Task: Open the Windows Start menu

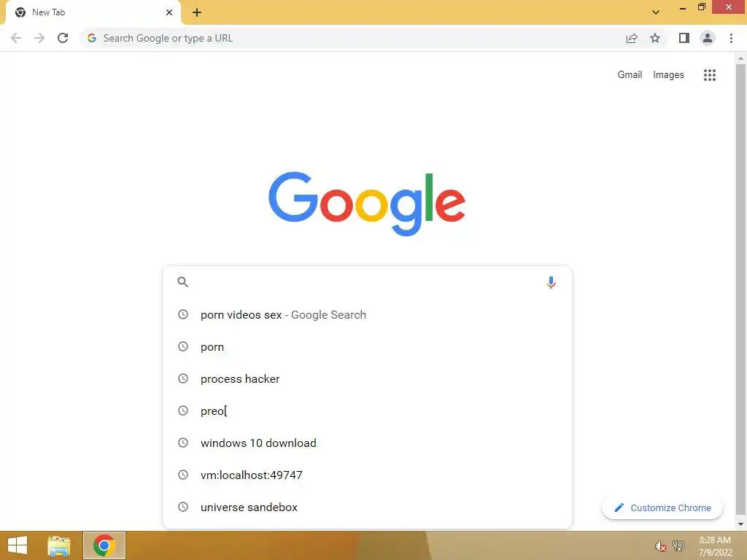Action: (x=18, y=545)
